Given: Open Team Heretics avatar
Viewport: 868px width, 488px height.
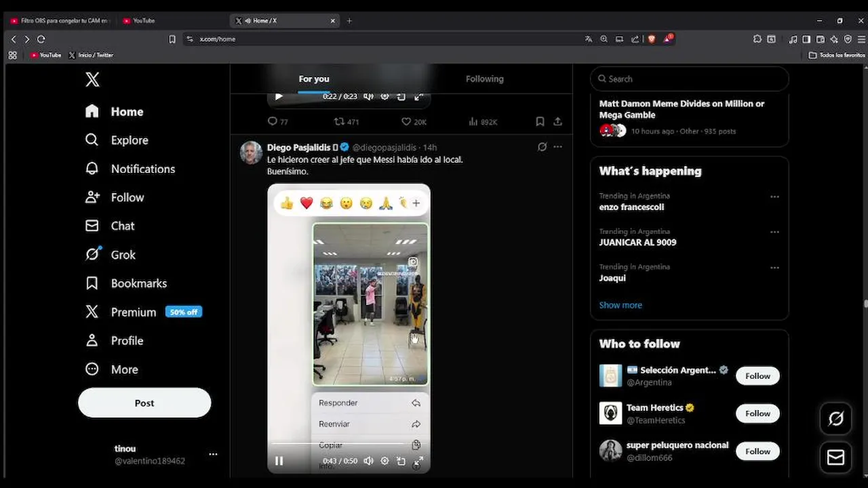Looking at the screenshot, I should 610,413.
